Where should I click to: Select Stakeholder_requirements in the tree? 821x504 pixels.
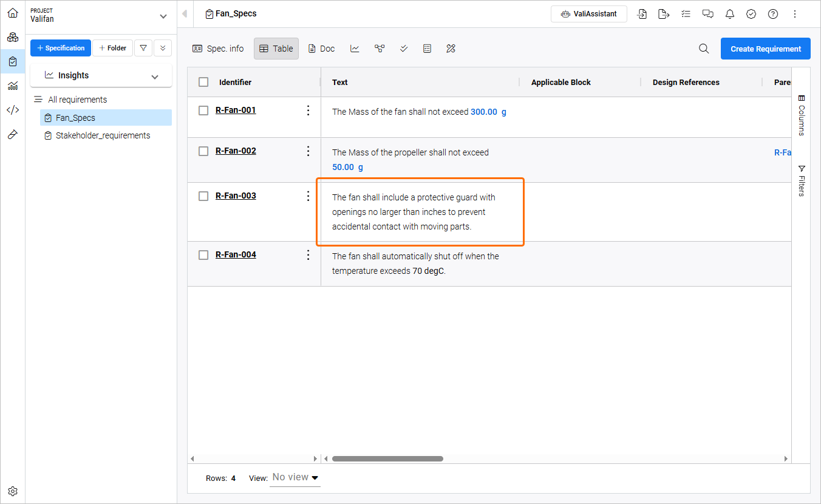pyautogui.click(x=103, y=135)
